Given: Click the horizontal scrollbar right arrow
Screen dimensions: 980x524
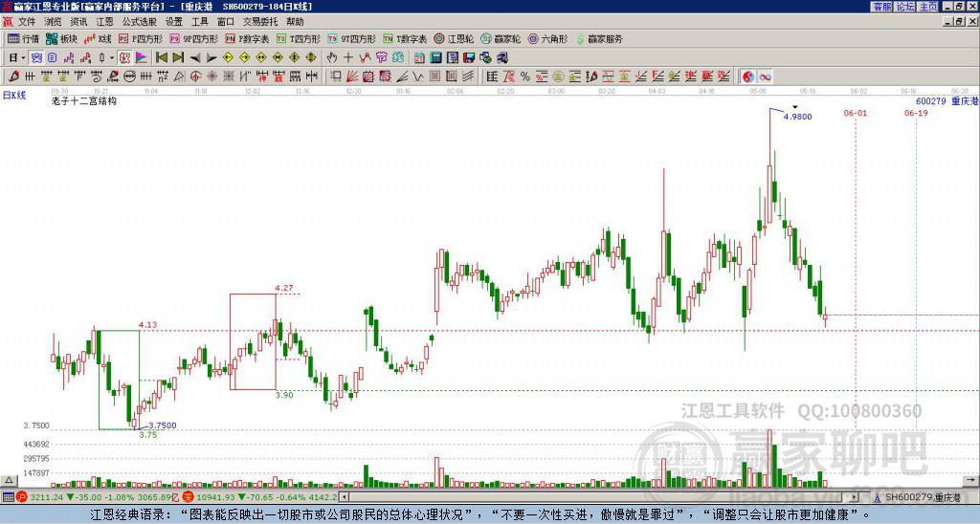Looking at the screenshot, I should coord(855,497).
